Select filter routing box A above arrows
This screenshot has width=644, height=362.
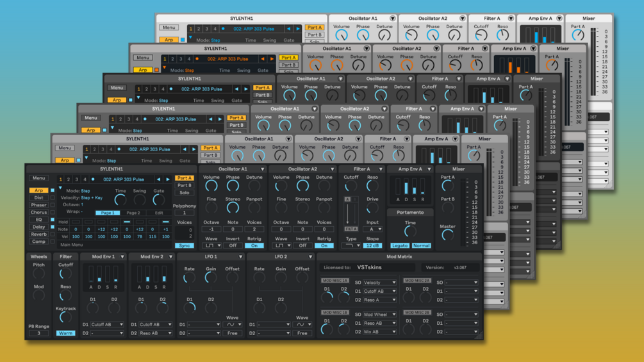click(347, 199)
